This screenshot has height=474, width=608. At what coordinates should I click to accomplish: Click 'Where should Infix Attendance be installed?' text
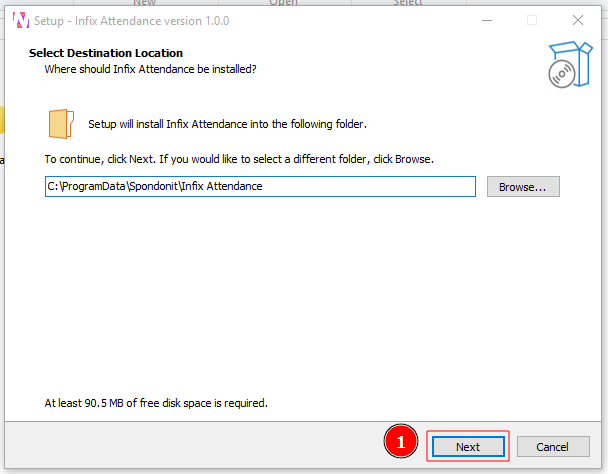point(150,69)
